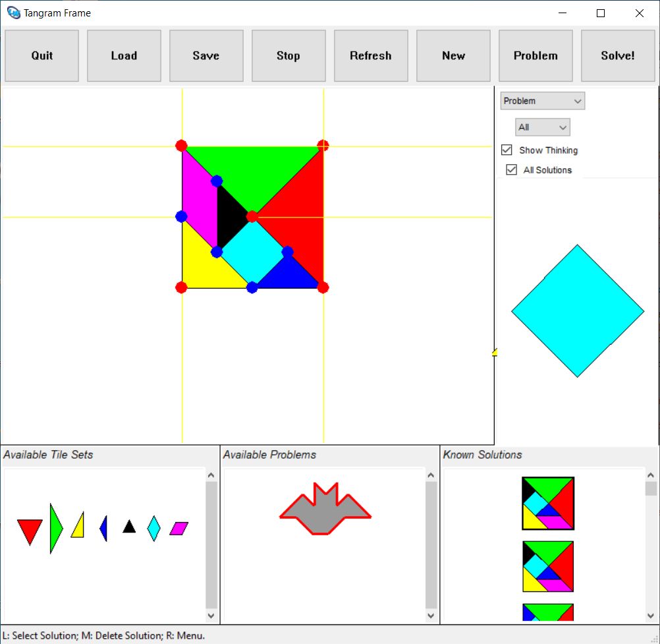Open the Problem dropdown

tap(543, 101)
